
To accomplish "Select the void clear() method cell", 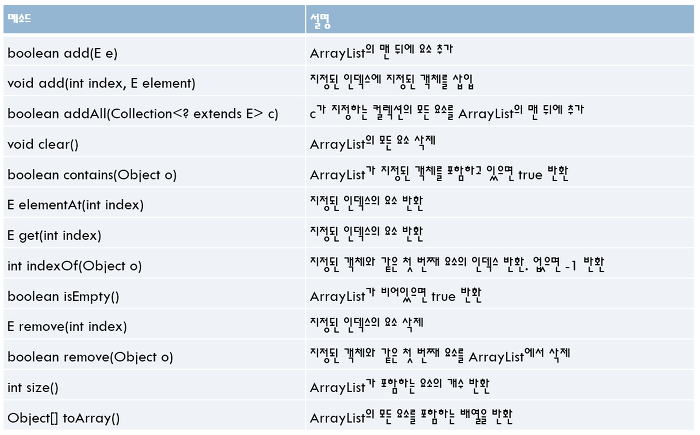I will coord(154,142).
